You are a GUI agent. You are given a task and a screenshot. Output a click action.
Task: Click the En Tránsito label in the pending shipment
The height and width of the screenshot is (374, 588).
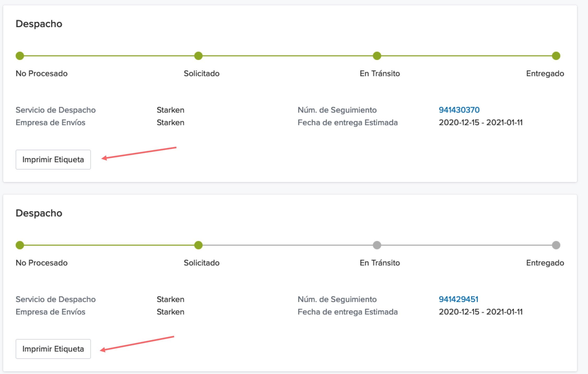(380, 263)
